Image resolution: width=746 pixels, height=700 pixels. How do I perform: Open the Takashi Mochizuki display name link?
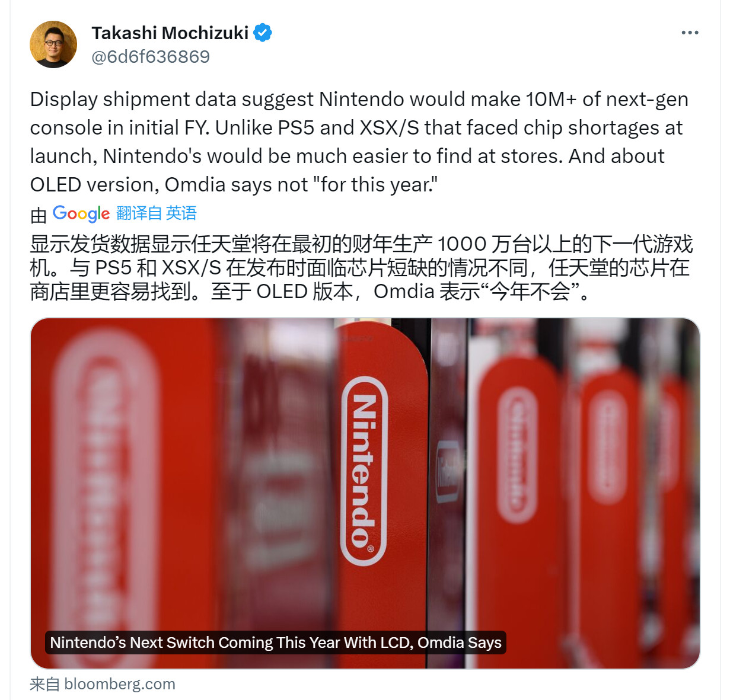(x=170, y=33)
